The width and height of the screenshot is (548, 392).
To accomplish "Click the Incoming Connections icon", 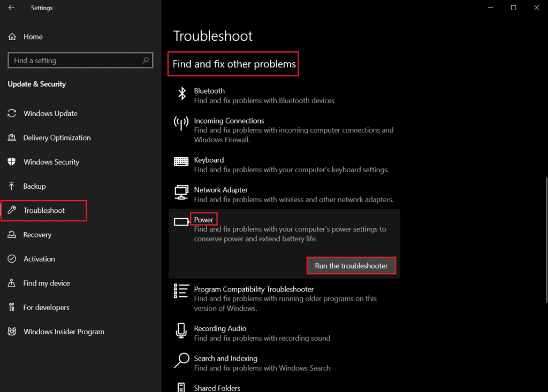I will coord(181,121).
